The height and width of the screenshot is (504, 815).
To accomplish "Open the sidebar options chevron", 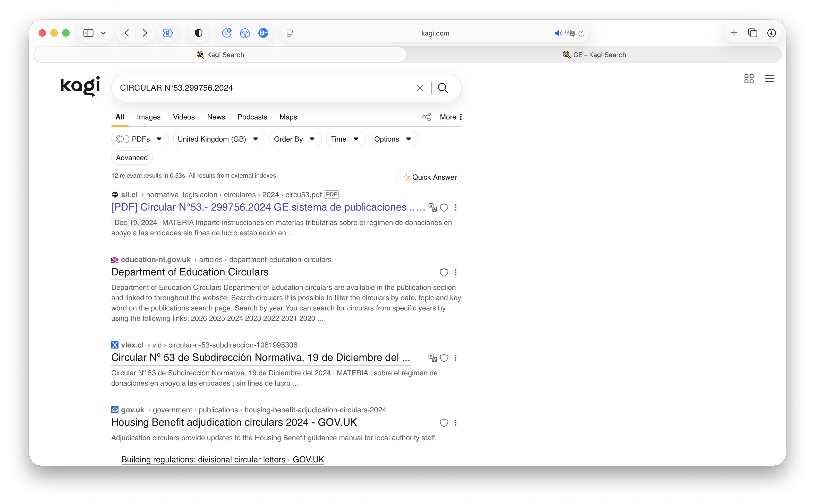I will pos(103,33).
